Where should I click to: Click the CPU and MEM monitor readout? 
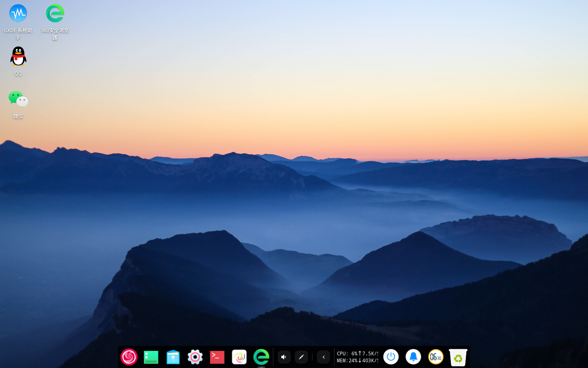pyautogui.click(x=357, y=357)
